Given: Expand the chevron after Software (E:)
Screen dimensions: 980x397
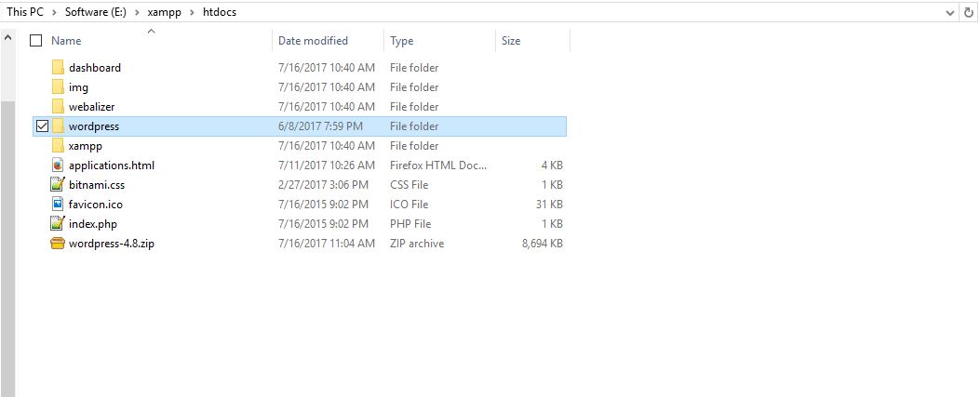Looking at the screenshot, I should [x=137, y=12].
